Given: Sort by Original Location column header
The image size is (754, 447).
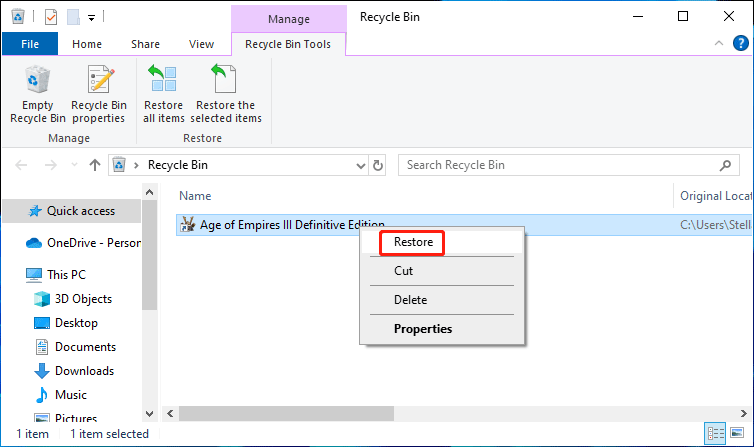Looking at the screenshot, I should coord(716,196).
